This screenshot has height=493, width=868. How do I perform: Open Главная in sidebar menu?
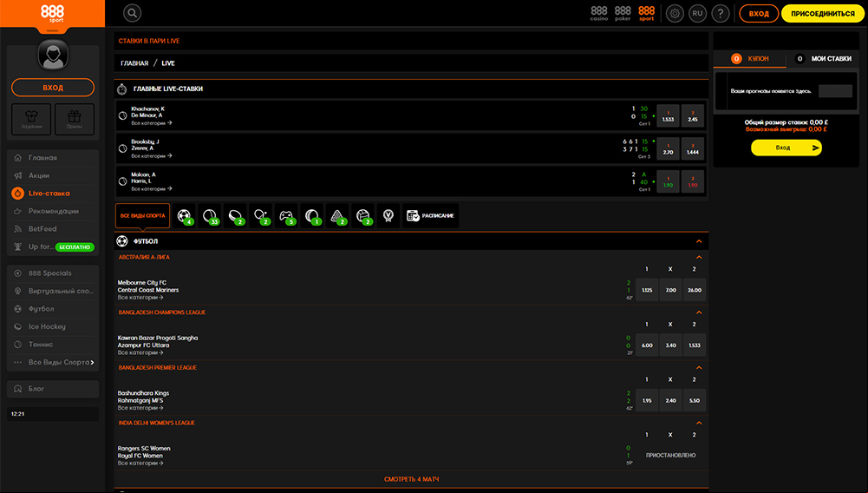[53, 158]
